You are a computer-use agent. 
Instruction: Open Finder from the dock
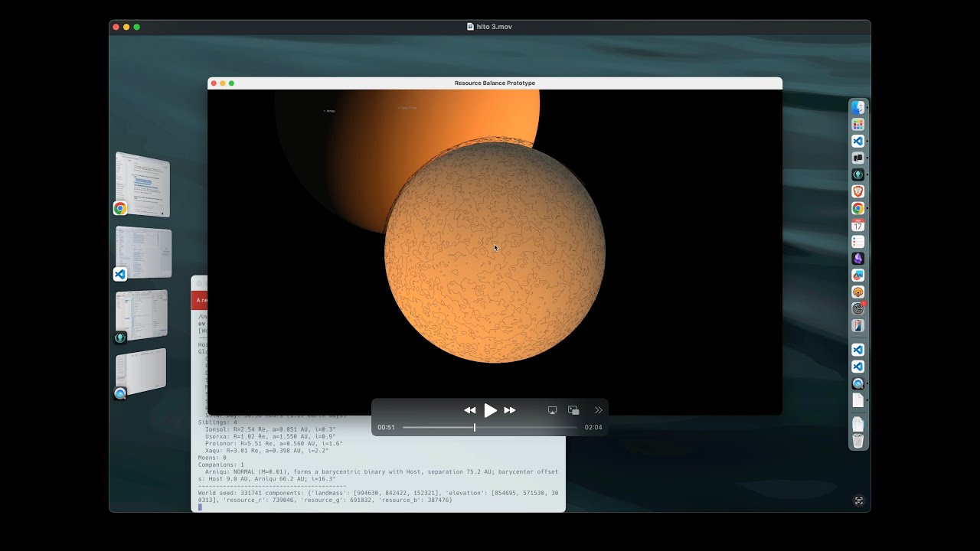(858, 108)
